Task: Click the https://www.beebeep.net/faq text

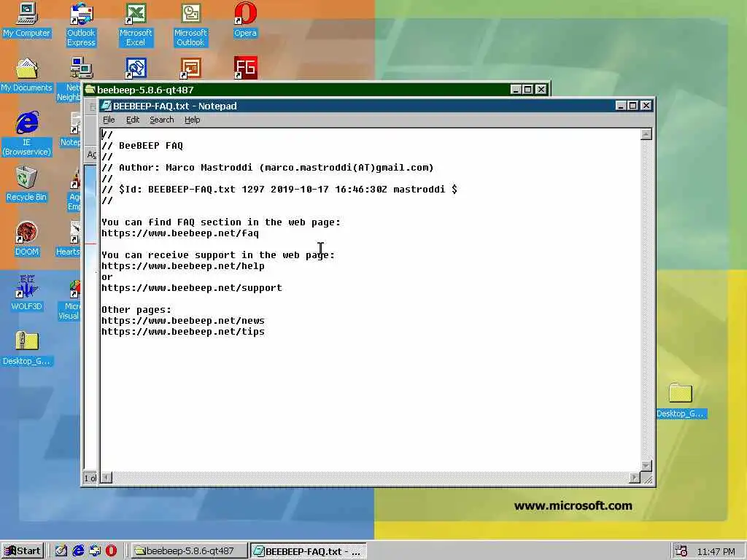Action: [x=180, y=233]
